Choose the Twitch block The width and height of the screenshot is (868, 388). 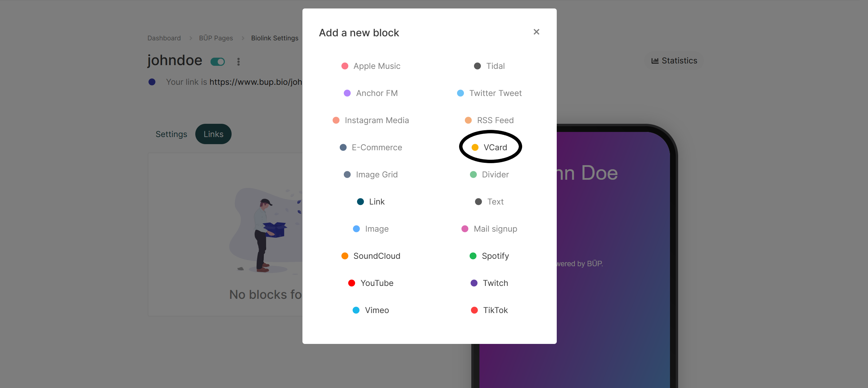click(489, 283)
